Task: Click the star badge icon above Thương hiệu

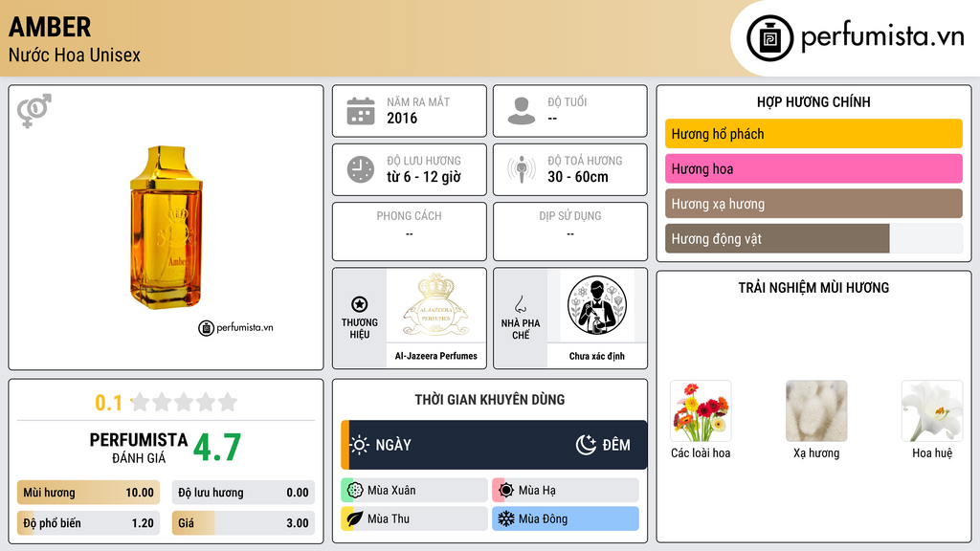Action: click(360, 304)
